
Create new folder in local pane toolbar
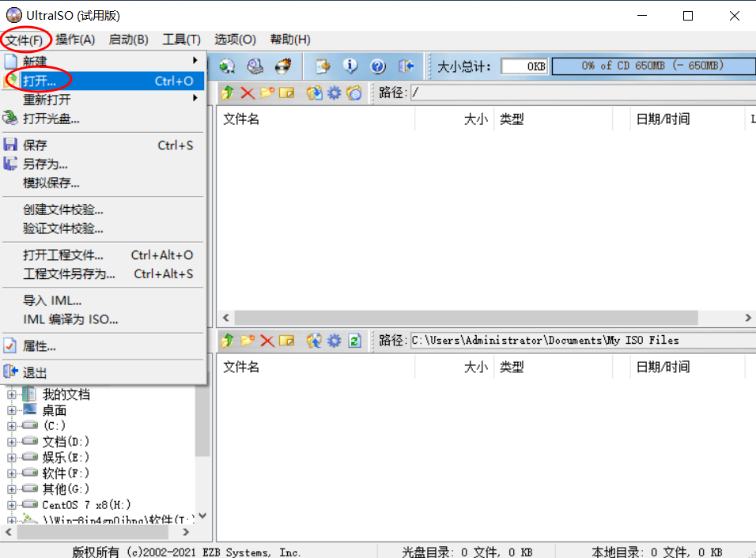coord(248,341)
